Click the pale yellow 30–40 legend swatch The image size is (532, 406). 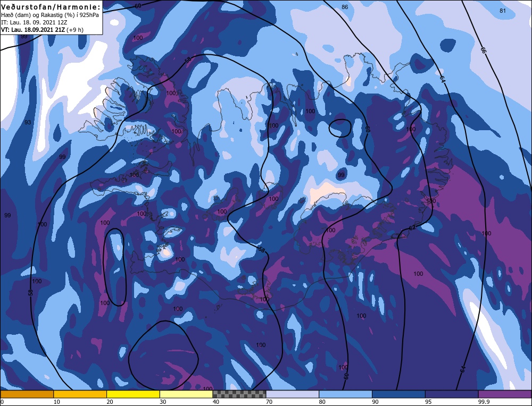tap(186, 394)
